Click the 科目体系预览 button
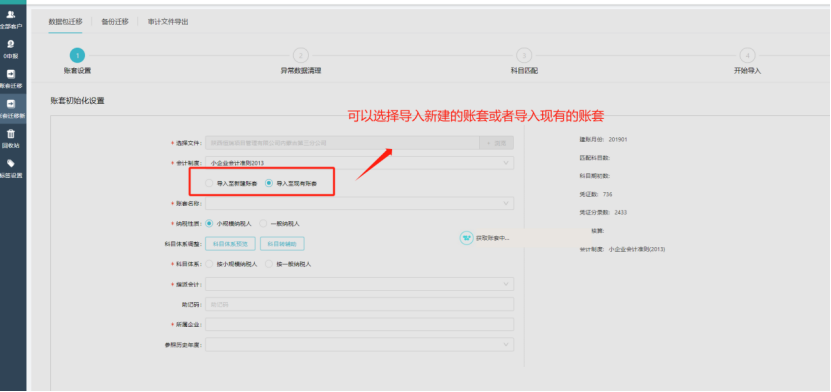Screen dimensions: 831x392 click(x=230, y=244)
